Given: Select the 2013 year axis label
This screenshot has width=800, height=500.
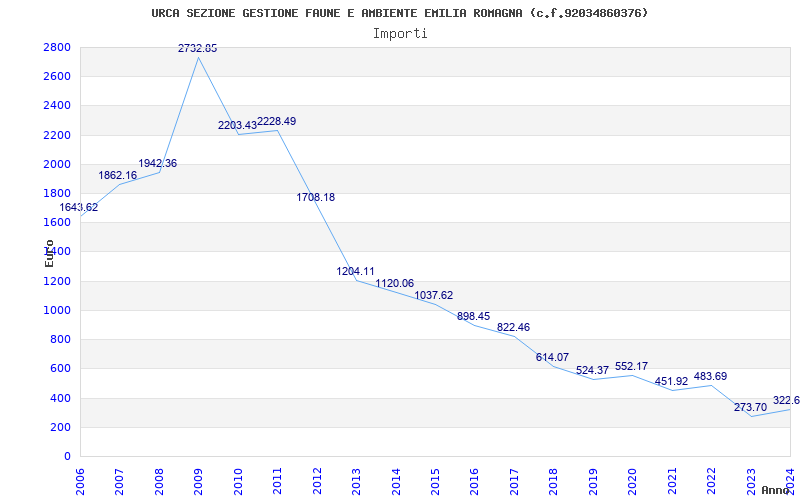Looking at the screenshot, I should pyautogui.click(x=356, y=482).
